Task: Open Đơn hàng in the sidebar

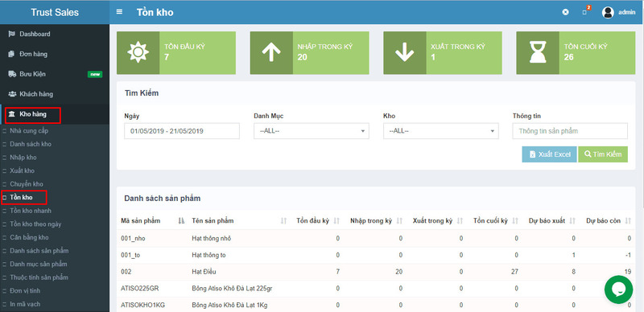Action: pos(55,54)
